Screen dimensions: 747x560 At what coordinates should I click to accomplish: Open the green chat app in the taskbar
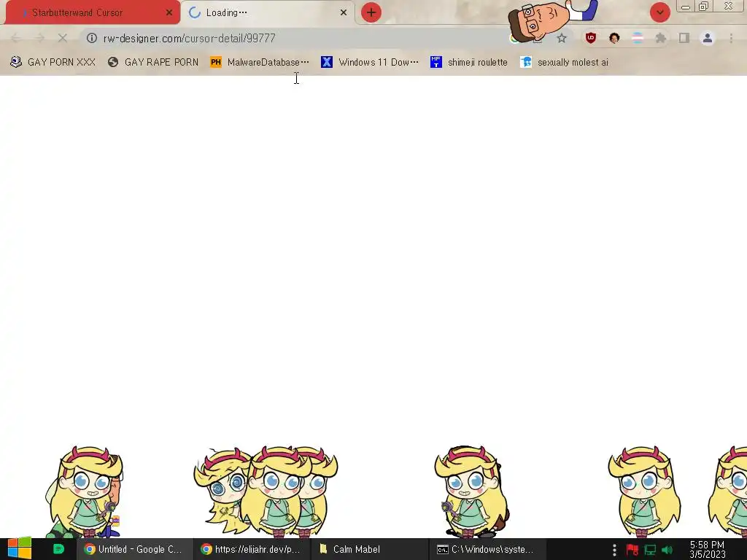click(58, 549)
